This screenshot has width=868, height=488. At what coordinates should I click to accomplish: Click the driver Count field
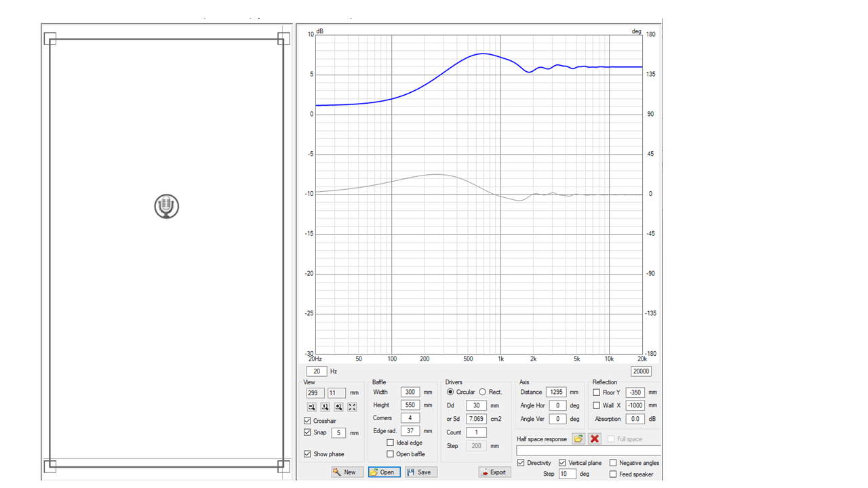tap(476, 432)
